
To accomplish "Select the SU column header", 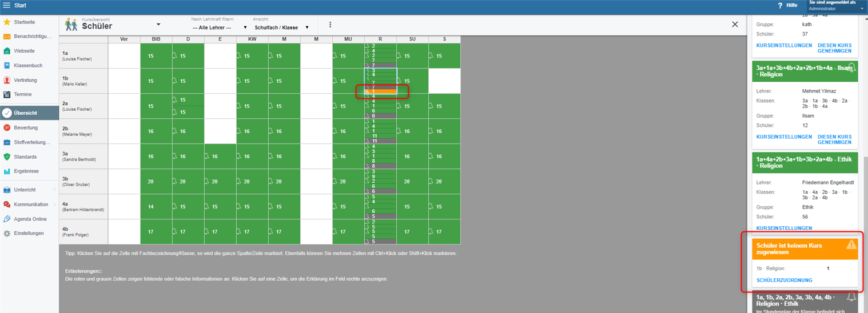I will [412, 39].
